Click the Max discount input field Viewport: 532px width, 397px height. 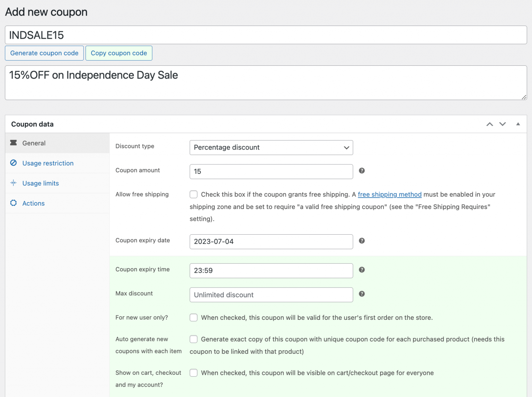[x=271, y=295]
